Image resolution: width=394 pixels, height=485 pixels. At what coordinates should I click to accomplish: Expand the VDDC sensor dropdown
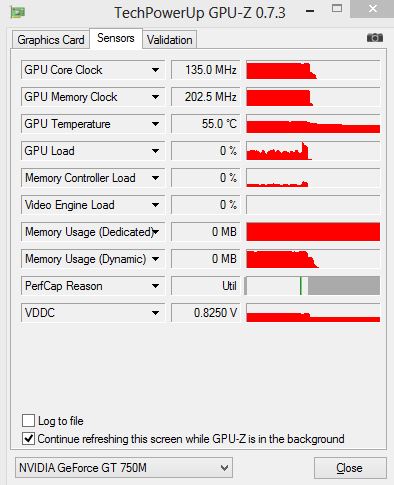[155, 313]
